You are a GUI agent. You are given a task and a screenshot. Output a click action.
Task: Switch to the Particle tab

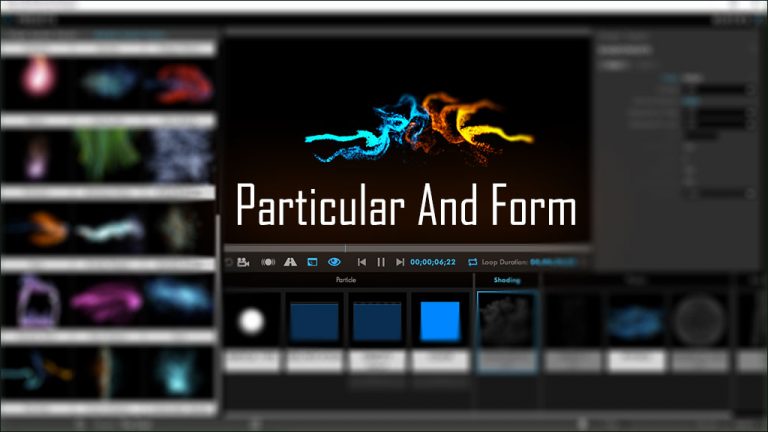pyautogui.click(x=346, y=280)
